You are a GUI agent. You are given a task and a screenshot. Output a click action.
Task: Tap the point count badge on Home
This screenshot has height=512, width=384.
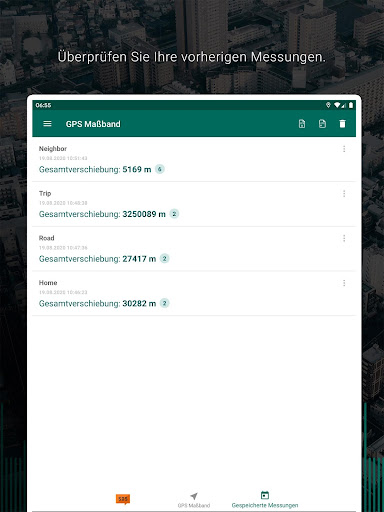click(164, 303)
